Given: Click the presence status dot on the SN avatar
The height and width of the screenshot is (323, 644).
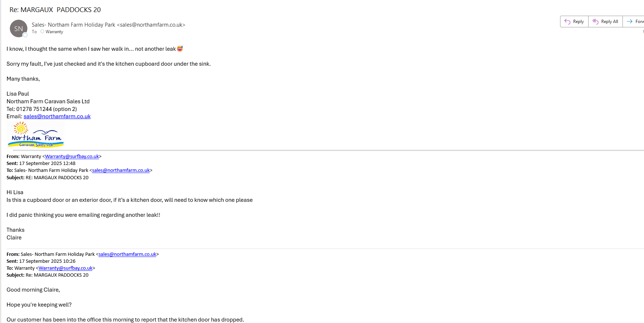Looking at the screenshot, I should coord(25,35).
